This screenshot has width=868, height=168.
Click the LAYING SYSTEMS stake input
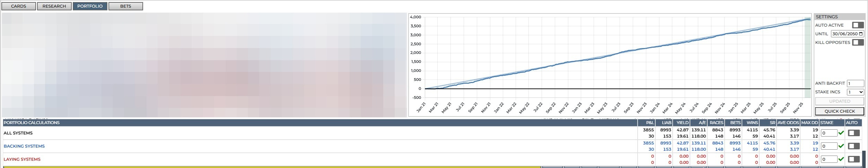pos(829,159)
